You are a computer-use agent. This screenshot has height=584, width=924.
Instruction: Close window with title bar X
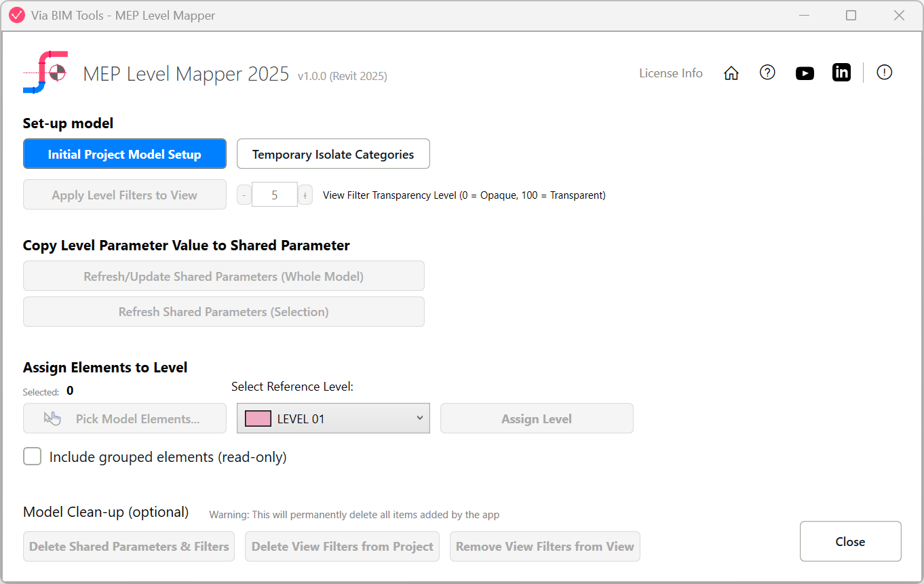[x=899, y=15]
